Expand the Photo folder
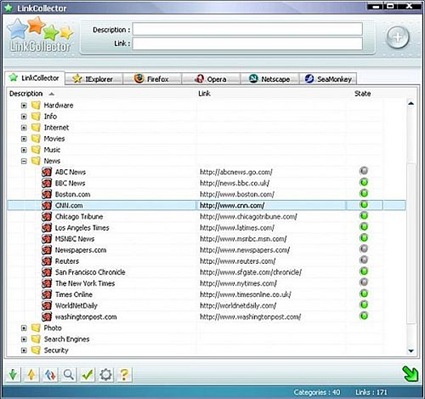425x399 pixels. click(24, 328)
